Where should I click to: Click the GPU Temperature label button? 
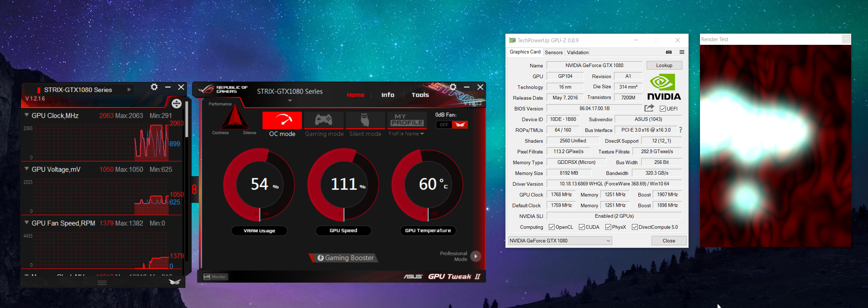click(x=428, y=231)
